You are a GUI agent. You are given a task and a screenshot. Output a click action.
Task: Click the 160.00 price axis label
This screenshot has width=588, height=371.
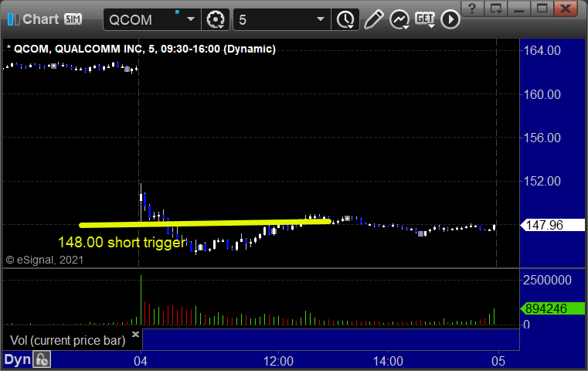click(542, 94)
